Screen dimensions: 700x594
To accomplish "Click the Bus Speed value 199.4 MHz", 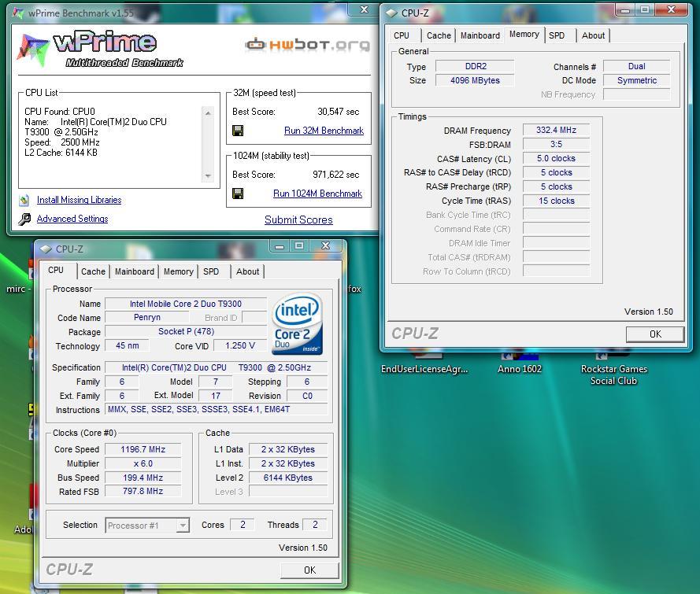I will coord(143,477).
